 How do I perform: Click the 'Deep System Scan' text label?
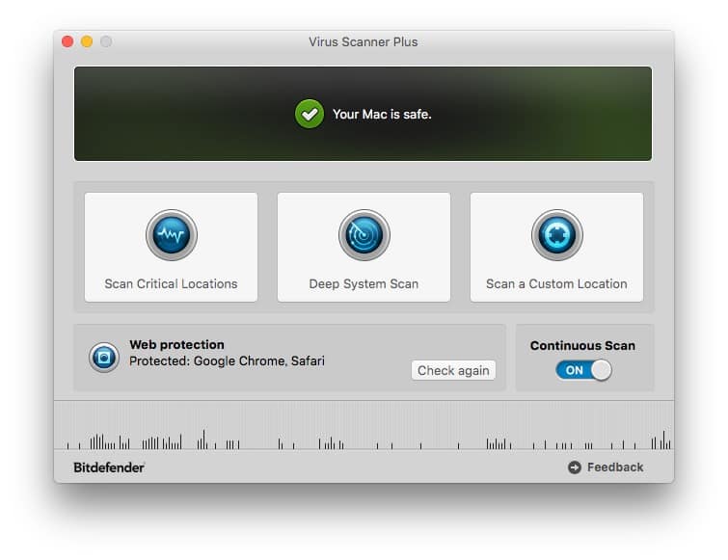(364, 284)
